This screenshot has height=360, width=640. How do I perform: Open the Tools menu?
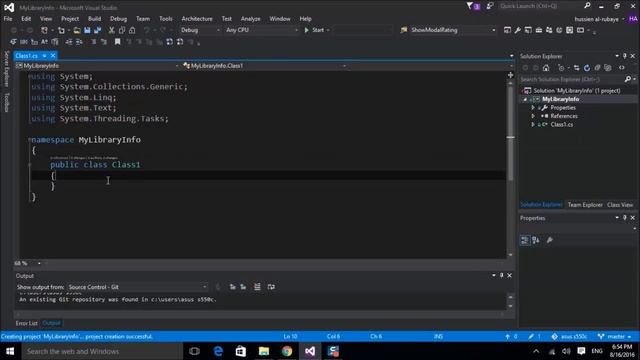coord(166,19)
